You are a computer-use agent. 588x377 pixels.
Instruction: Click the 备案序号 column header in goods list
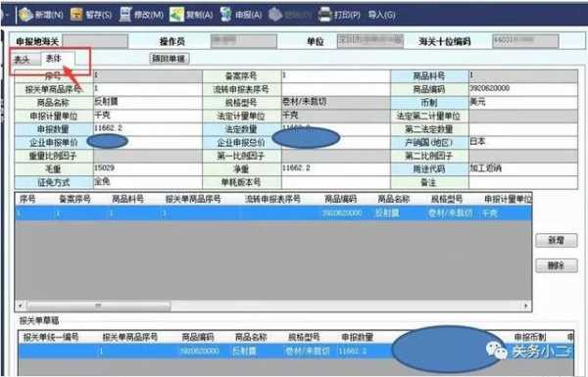pos(75,199)
